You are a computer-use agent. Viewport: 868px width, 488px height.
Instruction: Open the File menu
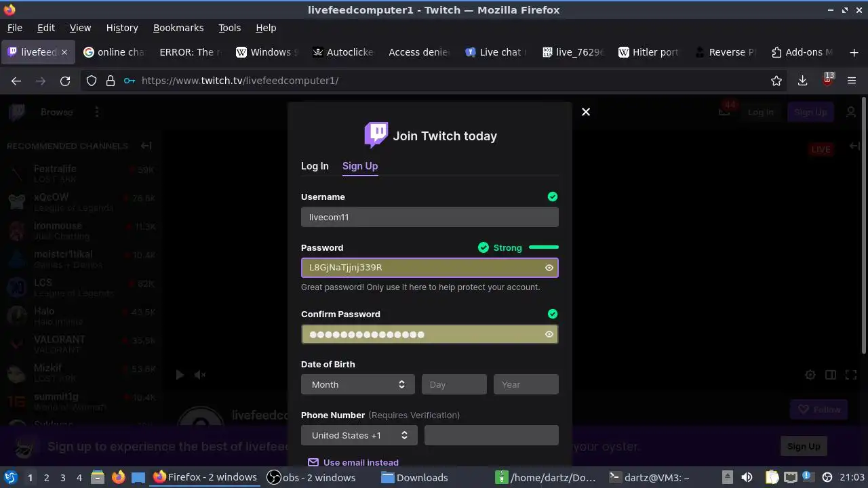(14, 28)
